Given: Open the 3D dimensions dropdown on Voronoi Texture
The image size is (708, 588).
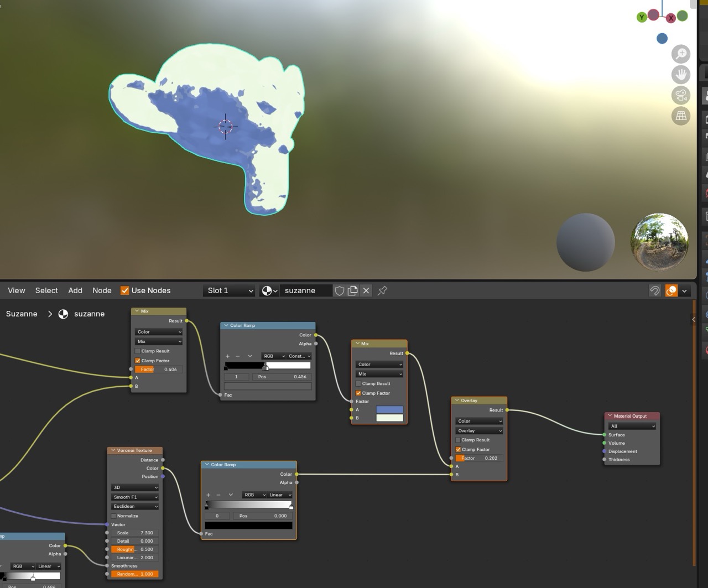Looking at the screenshot, I should (x=135, y=488).
